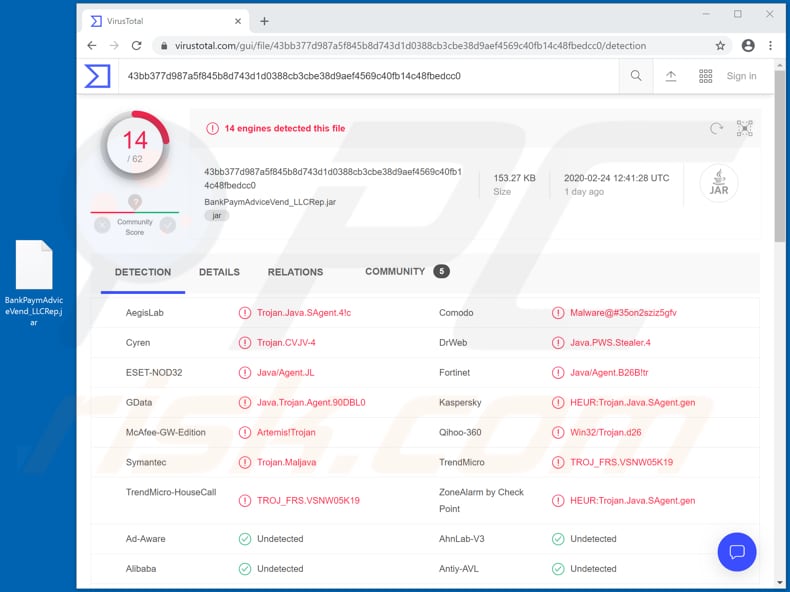
Task: Select the BankPaymAdviceVend_LLCRep.jar desktop file
Action: (x=34, y=283)
